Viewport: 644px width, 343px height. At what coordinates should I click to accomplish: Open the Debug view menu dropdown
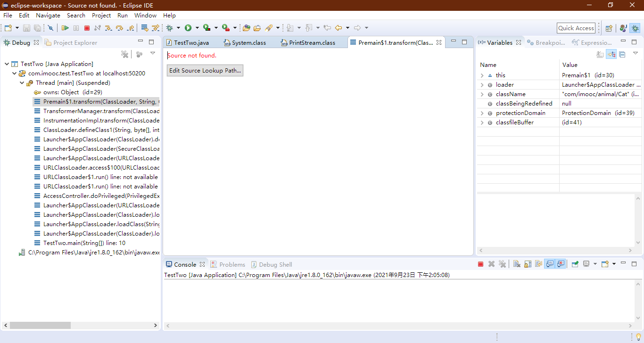pos(153,53)
